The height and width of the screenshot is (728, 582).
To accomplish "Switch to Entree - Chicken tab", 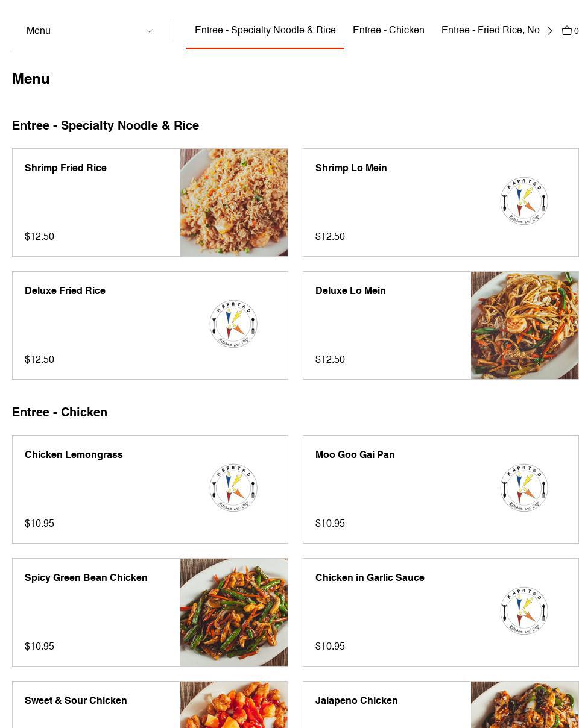I will click(388, 30).
